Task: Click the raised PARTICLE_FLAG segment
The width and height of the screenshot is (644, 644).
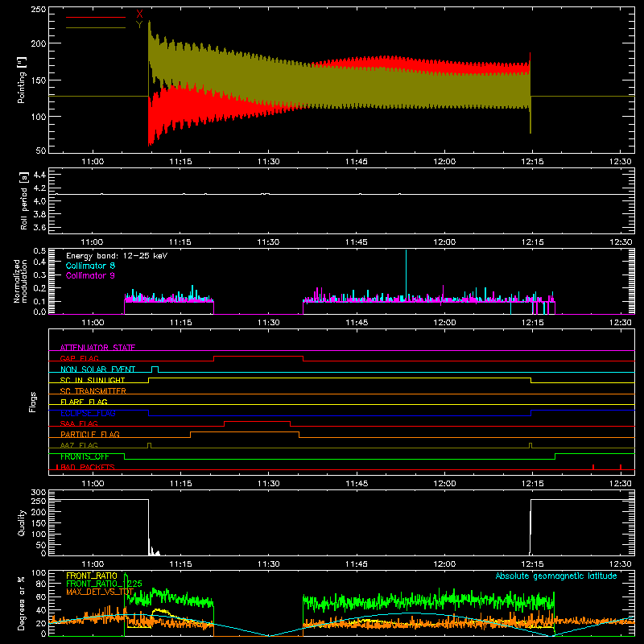Action: point(245,432)
